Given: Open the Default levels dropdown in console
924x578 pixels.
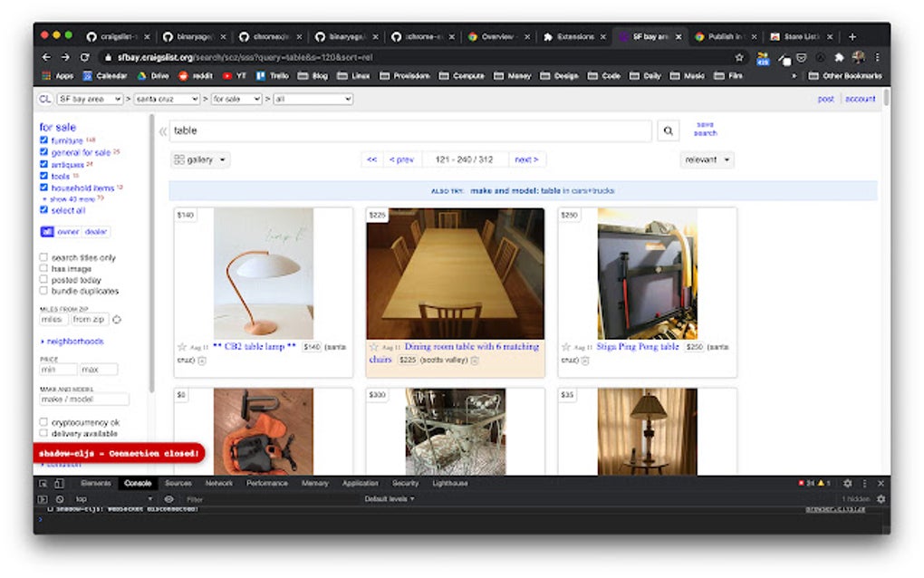Looking at the screenshot, I should [x=387, y=498].
